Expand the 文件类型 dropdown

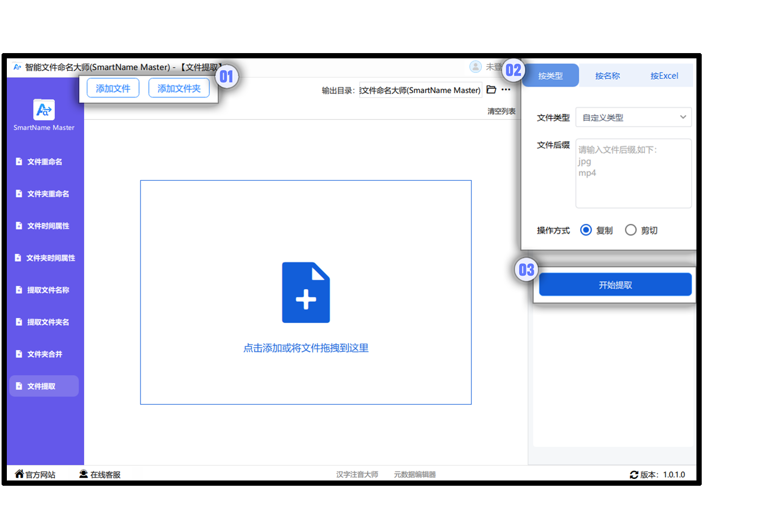[x=633, y=117]
